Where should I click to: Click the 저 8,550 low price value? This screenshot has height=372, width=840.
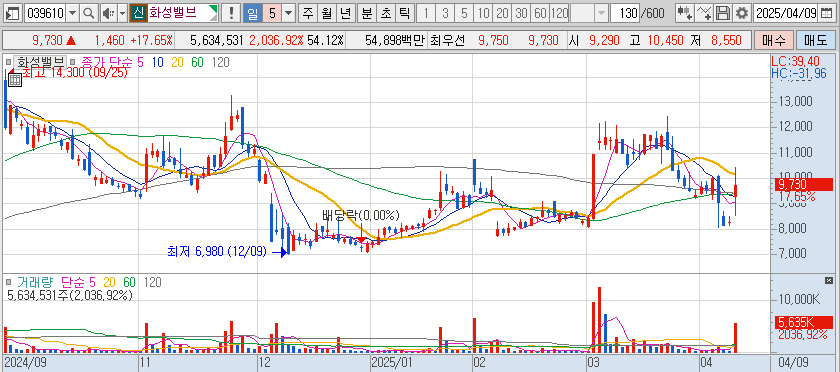click(x=725, y=40)
